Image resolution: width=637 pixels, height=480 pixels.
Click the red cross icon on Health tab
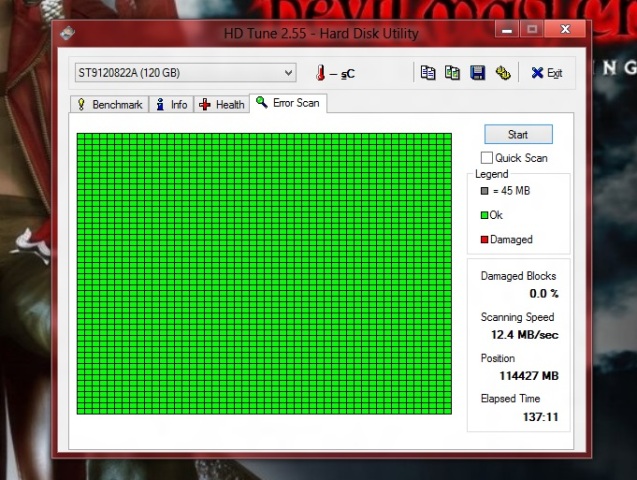tap(204, 104)
